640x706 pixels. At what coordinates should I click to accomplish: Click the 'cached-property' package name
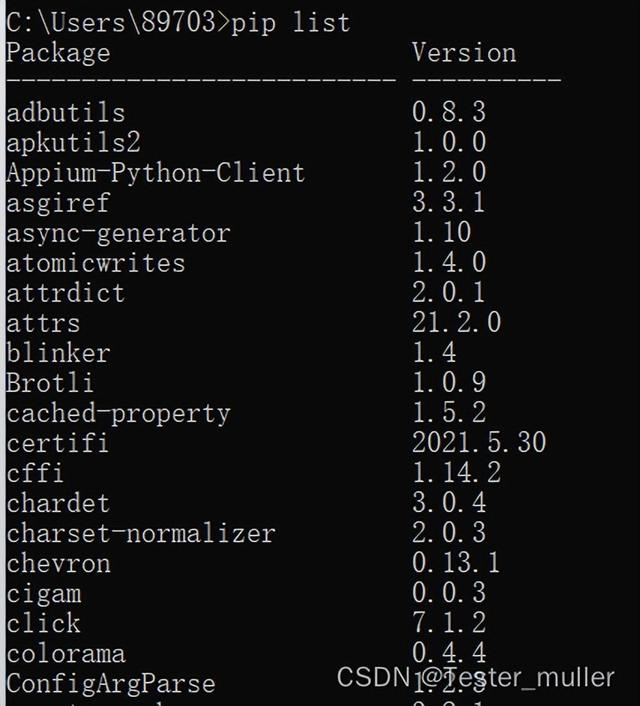[x=118, y=413]
